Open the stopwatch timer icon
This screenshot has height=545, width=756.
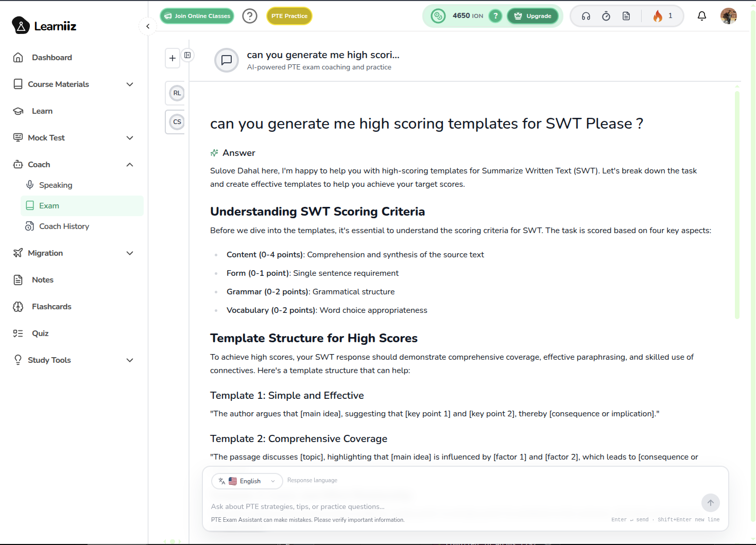click(x=606, y=16)
